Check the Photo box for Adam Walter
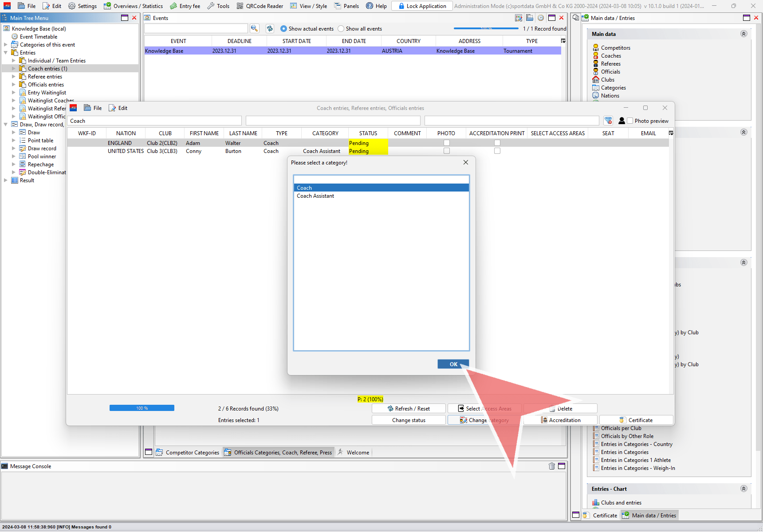The image size is (763, 532). (x=447, y=143)
